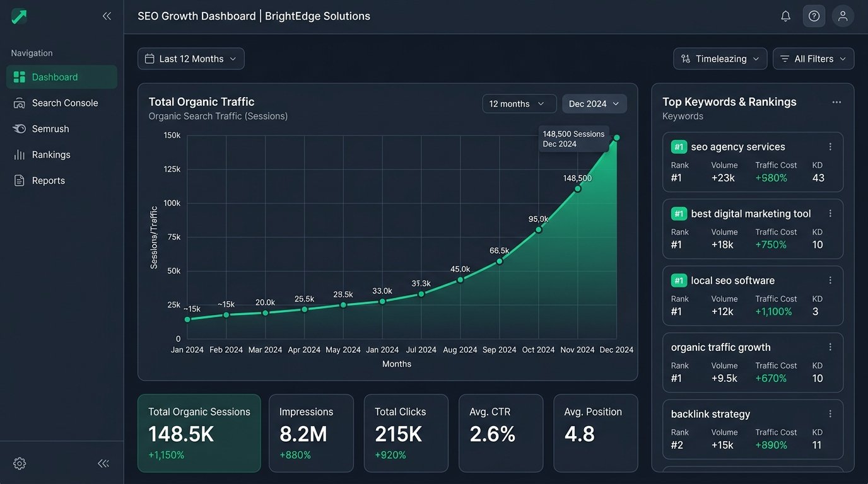Click the green arrow app logo
The height and width of the screenshot is (484, 868).
coord(19,16)
